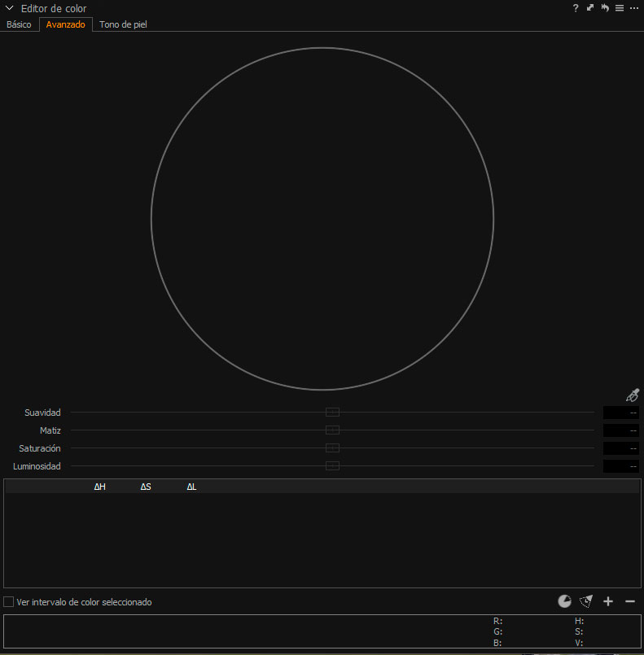Image resolution: width=644 pixels, height=655 pixels.
Task: Select the Avanzado tab
Action: (65, 24)
